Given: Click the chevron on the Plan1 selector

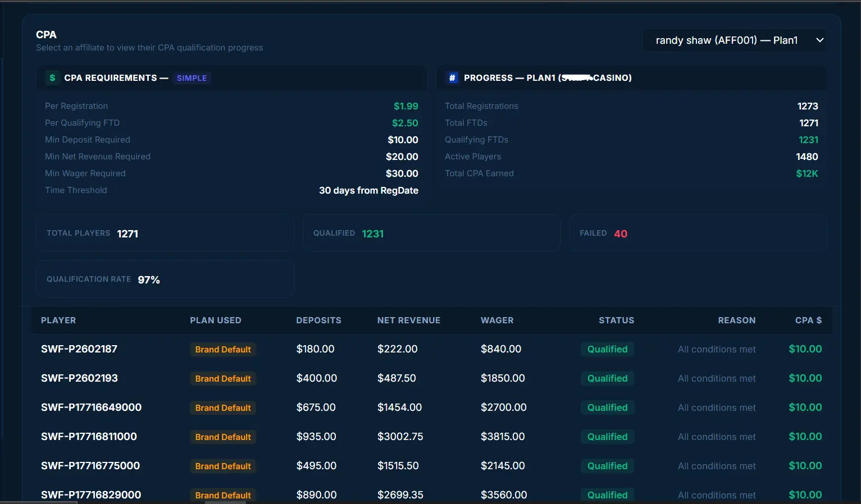Looking at the screenshot, I should (x=819, y=40).
